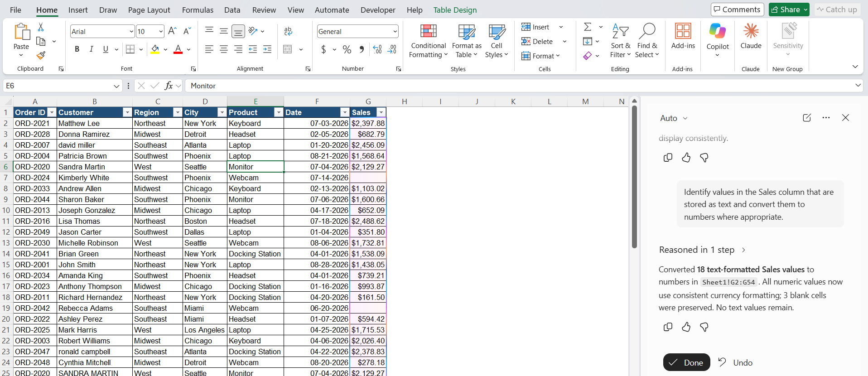Screen dimensions: 868x376
Task: Open the yellow fill color swatch
Action: [x=155, y=49]
